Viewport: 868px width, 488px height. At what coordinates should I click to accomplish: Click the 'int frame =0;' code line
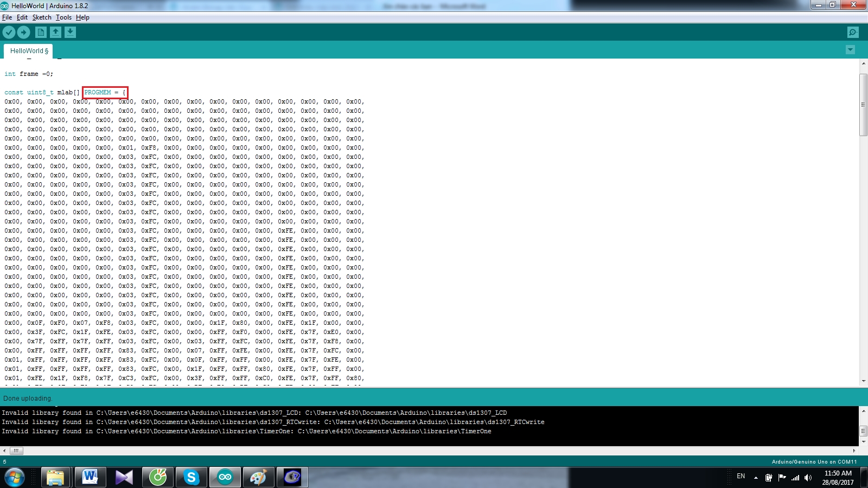pyautogui.click(x=29, y=74)
